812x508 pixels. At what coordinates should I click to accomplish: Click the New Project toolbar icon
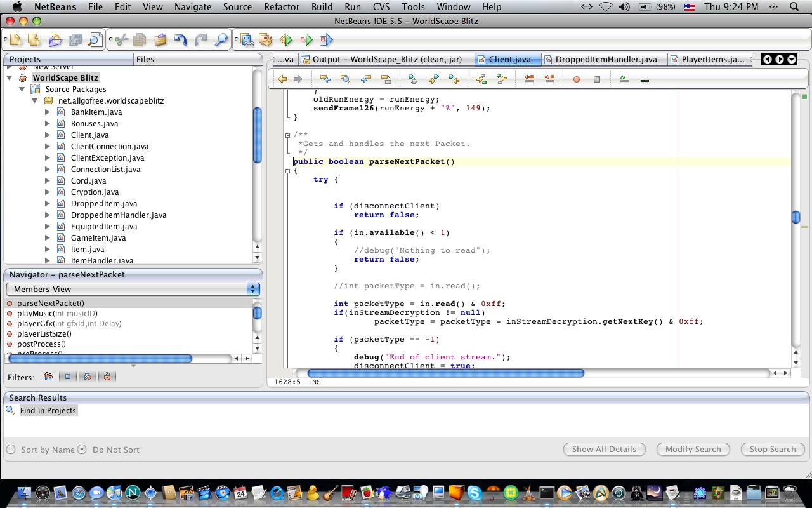[34, 40]
